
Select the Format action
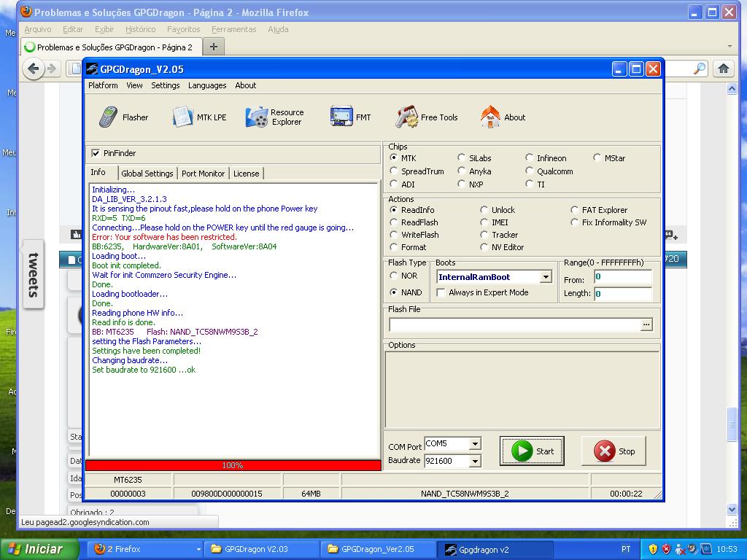[x=393, y=247]
